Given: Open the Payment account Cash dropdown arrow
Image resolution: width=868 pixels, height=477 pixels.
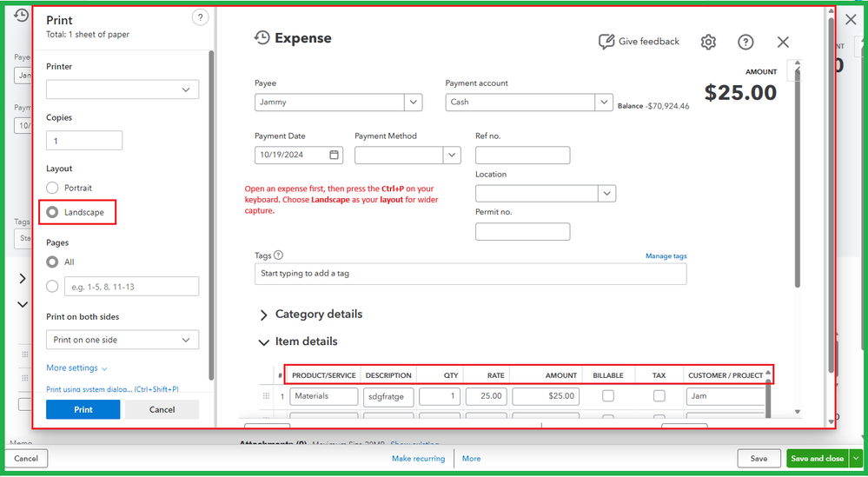Looking at the screenshot, I should (604, 103).
